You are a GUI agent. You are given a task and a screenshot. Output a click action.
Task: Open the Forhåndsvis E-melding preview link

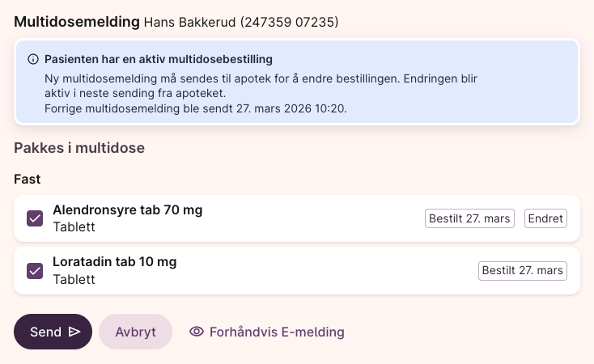click(x=276, y=332)
